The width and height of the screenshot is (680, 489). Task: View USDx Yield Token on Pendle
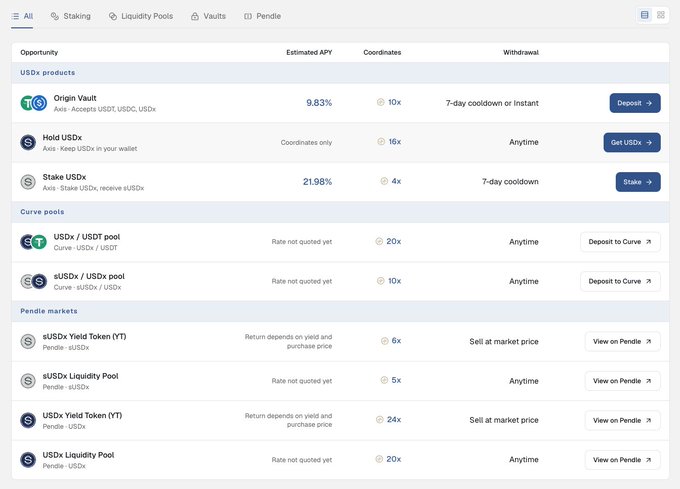(x=622, y=421)
